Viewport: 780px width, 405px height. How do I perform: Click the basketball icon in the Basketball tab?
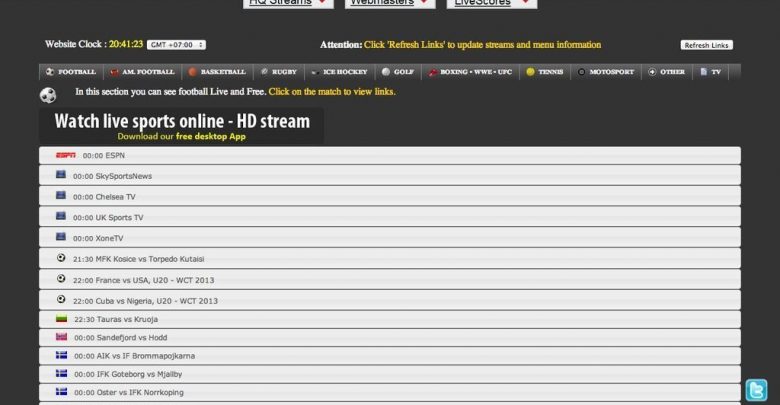[193, 72]
